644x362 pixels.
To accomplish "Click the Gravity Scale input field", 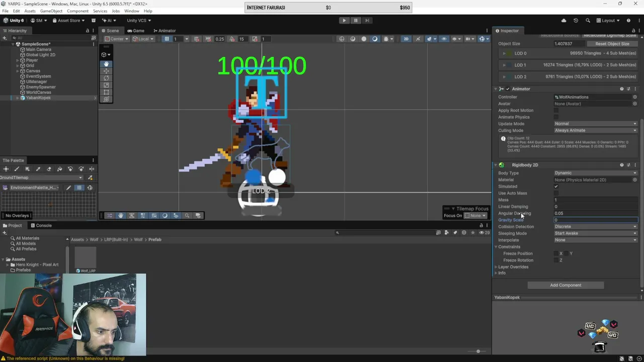I will click(596, 220).
